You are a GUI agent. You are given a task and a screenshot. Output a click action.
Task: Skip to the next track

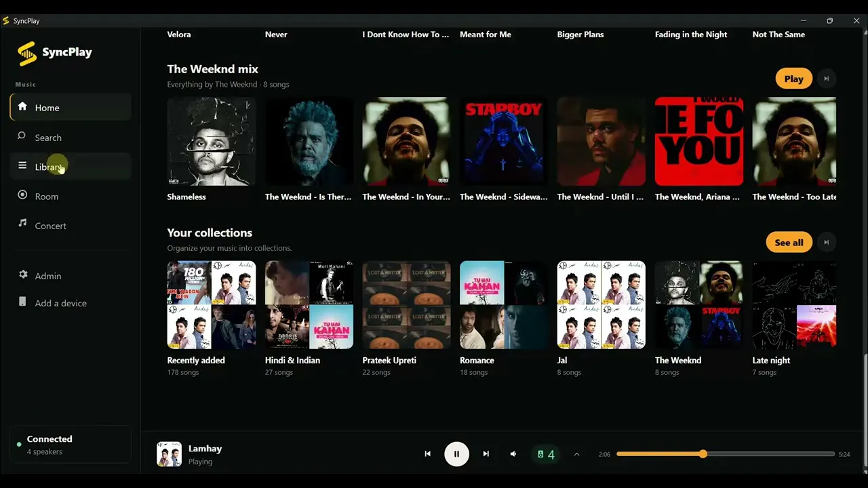486,454
